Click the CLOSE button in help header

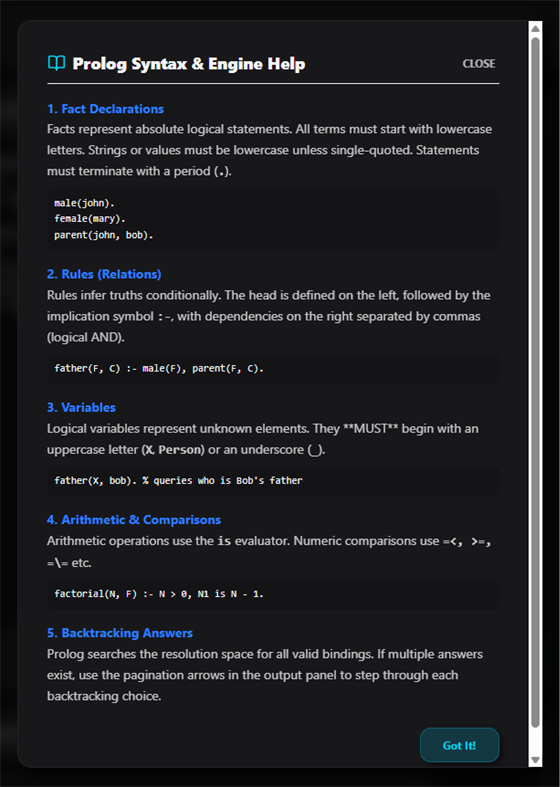coord(479,64)
